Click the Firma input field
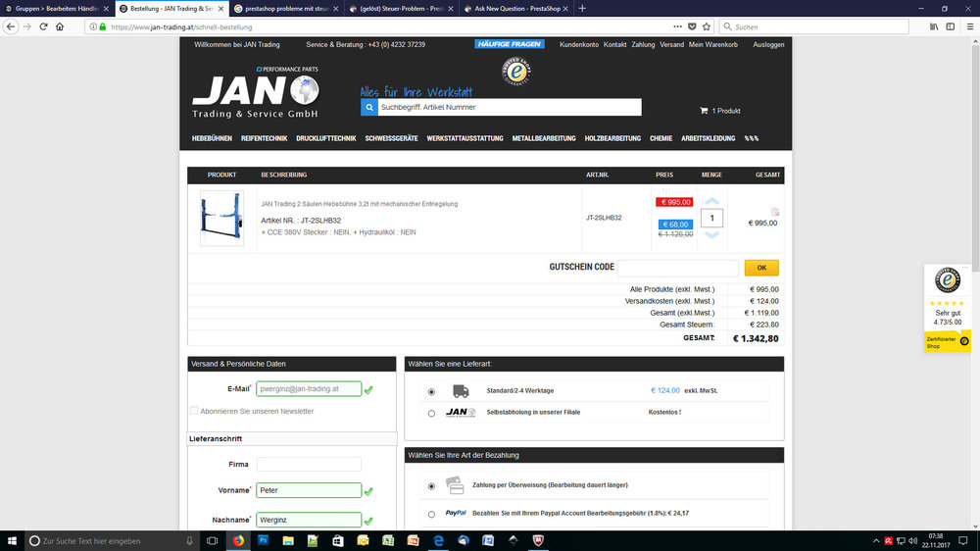The height and width of the screenshot is (551, 980). (x=309, y=464)
